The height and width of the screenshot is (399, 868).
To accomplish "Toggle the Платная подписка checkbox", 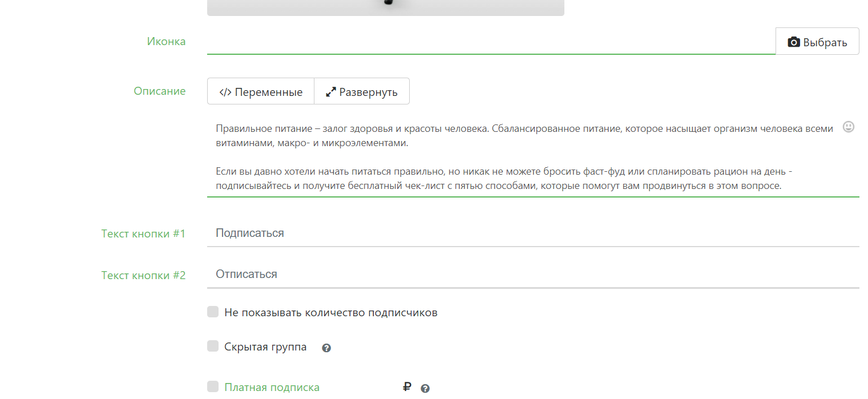I will coord(213,386).
